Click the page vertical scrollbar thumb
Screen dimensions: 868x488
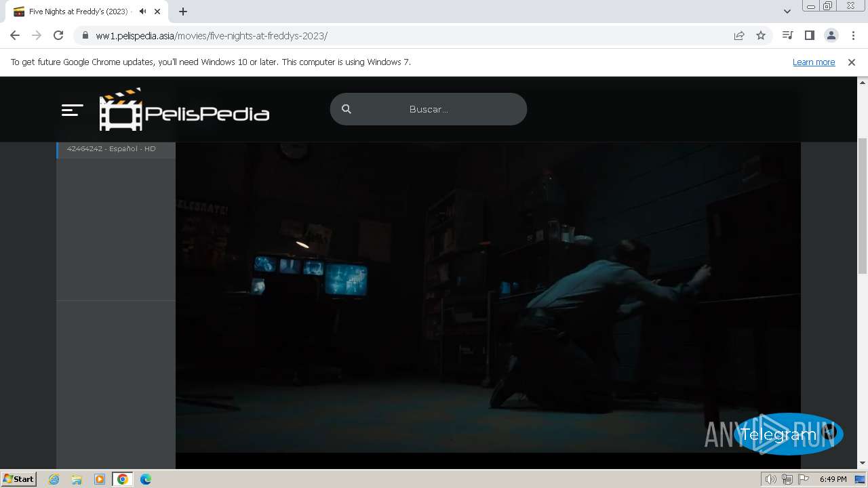(x=863, y=206)
